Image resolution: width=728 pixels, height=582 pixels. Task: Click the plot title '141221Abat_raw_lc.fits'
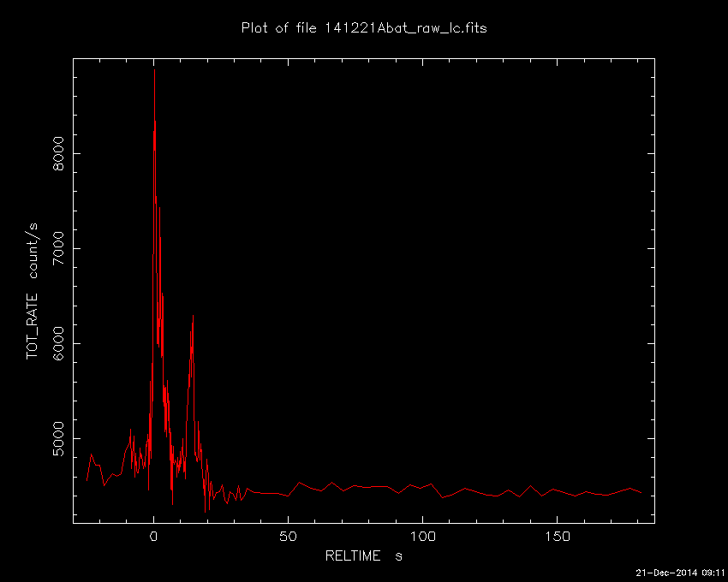coord(405,29)
